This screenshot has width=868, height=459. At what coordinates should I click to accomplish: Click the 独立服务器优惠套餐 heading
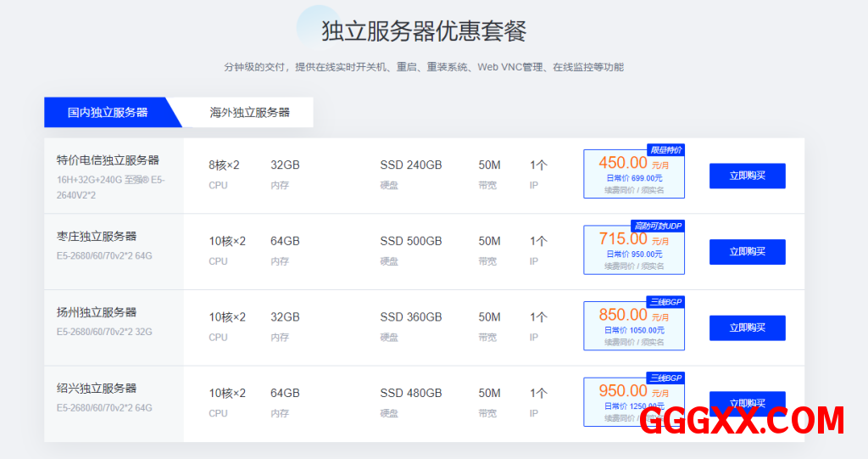coord(424,31)
